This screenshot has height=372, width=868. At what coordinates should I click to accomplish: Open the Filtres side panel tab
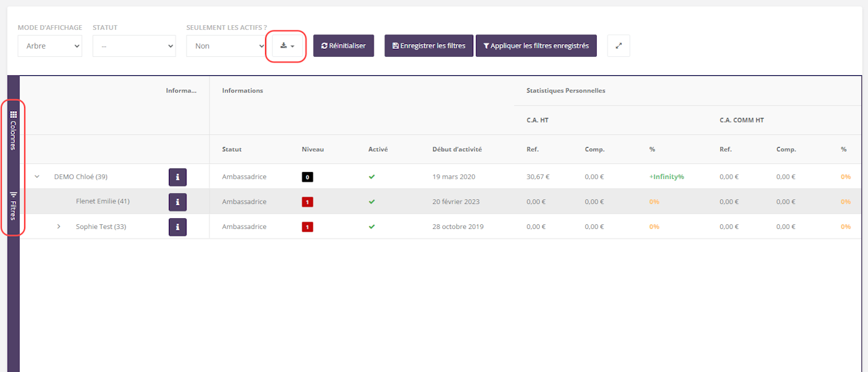(x=13, y=206)
